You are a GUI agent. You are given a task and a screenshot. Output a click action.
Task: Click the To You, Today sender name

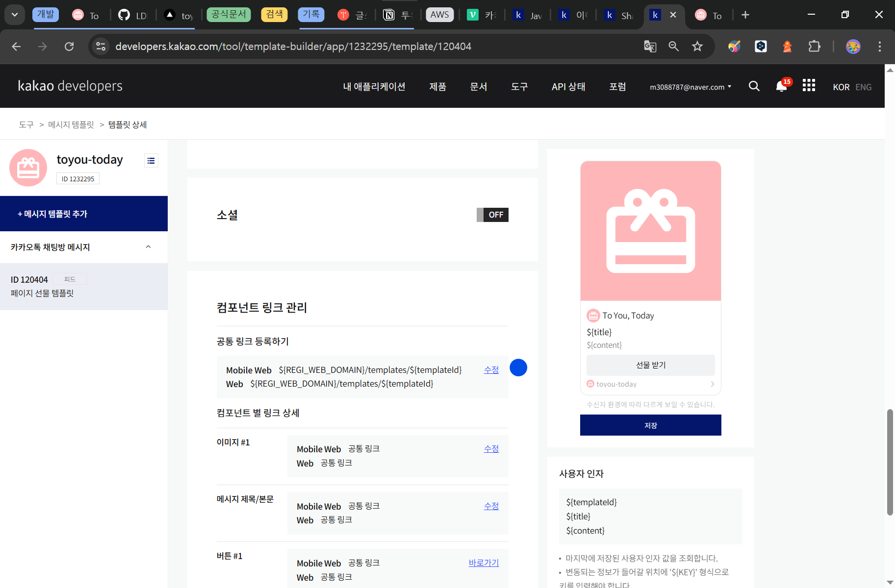[628, 316]
